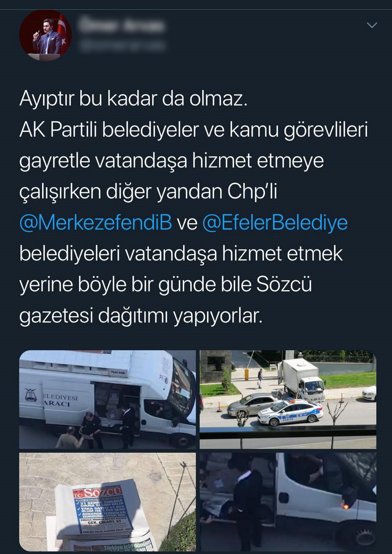Select the 'Ayıptır bu kadar da olmaz.' line
Screen dimensions: 392x554
[134, 100]
